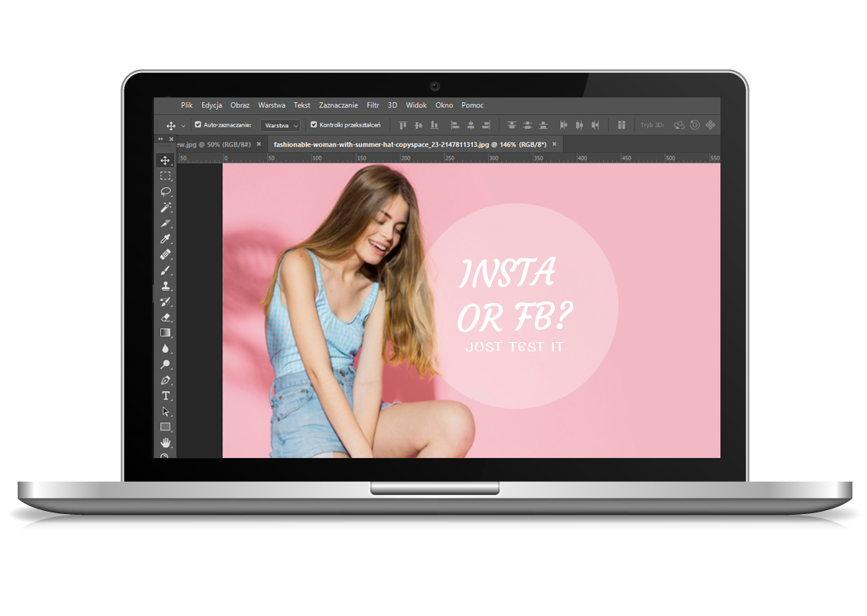The width and height of the screenshot is (867, 616).
Task: Select the Path Selection tool
Action: click(x=165, y=411)
